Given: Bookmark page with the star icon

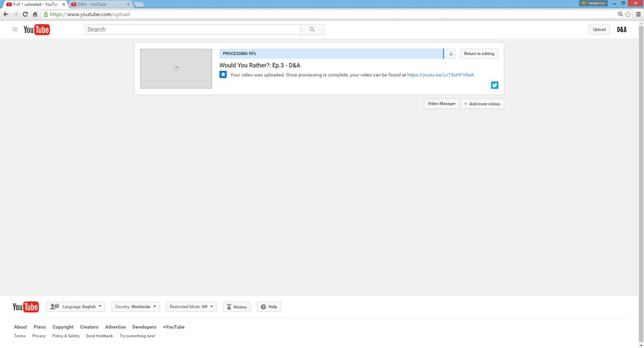Looking at the screenshot, I should [x=628, y=14].
